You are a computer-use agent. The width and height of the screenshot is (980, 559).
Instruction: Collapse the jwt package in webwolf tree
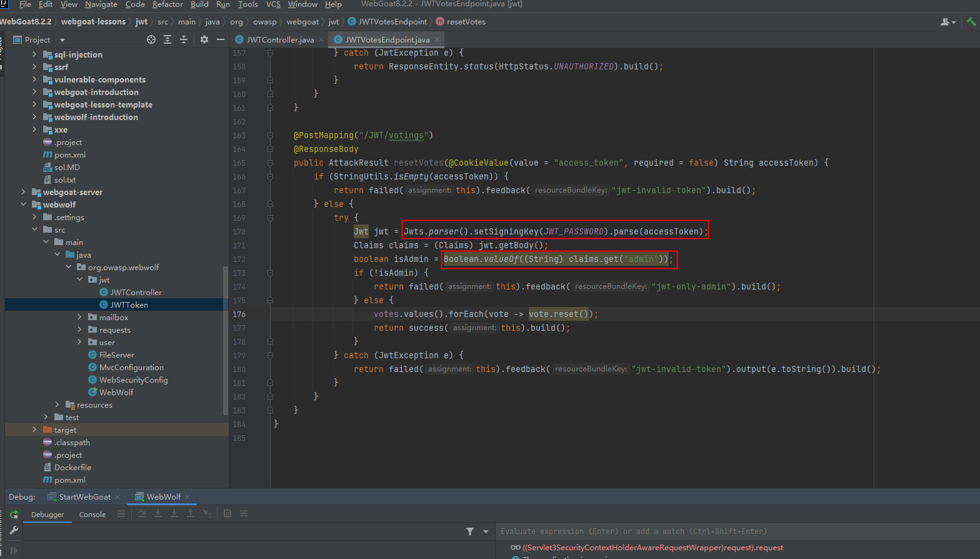(x=79, y=279)
